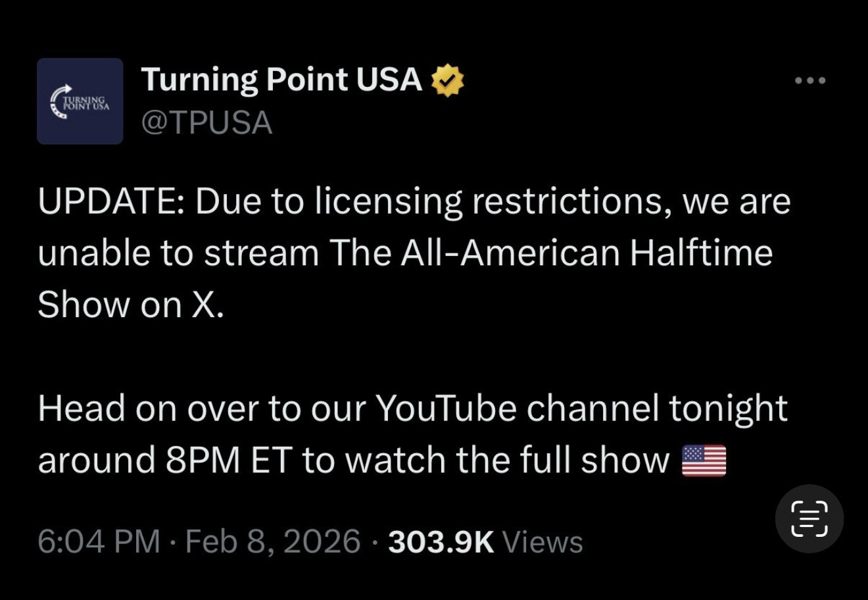Click 'Show on X.' line of text
868x600 pixels.
[x=131, y=305]
